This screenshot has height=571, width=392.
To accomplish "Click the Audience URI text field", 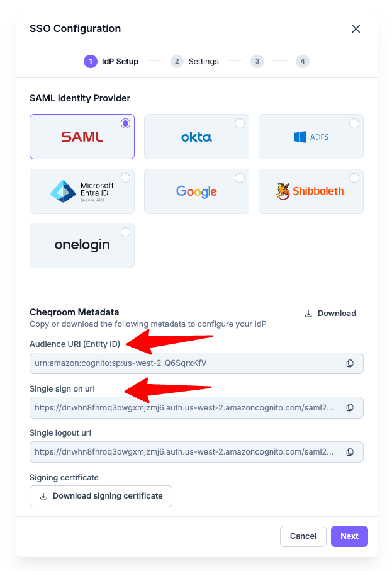I will point(196,363).
